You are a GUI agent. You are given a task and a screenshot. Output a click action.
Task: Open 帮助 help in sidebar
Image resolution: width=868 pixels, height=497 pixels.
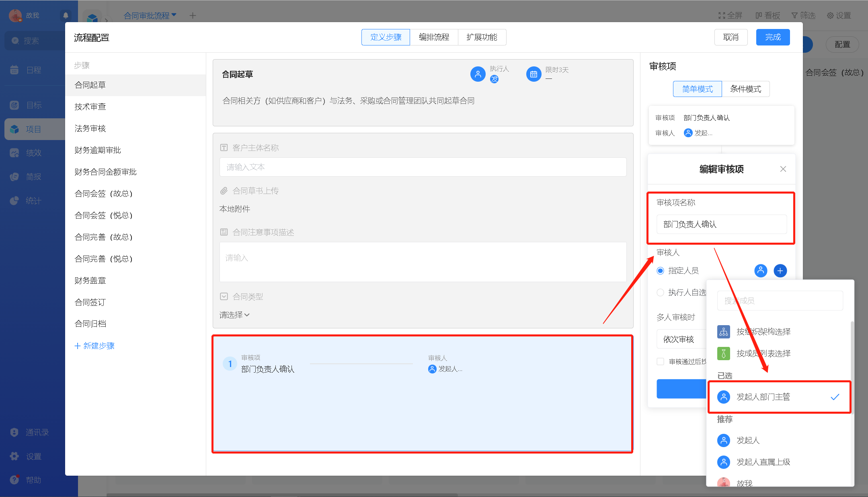[x=27, y=480]
